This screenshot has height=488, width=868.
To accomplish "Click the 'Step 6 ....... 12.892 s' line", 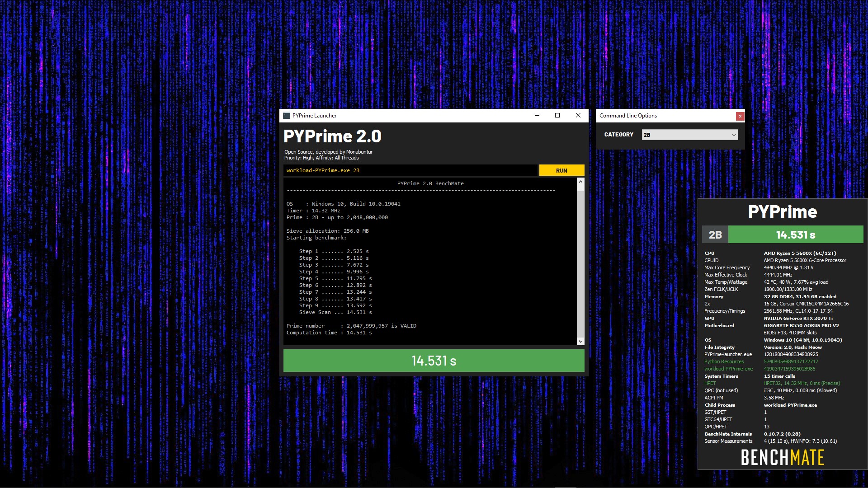I will pyautogui.click(x=335, y=285).
